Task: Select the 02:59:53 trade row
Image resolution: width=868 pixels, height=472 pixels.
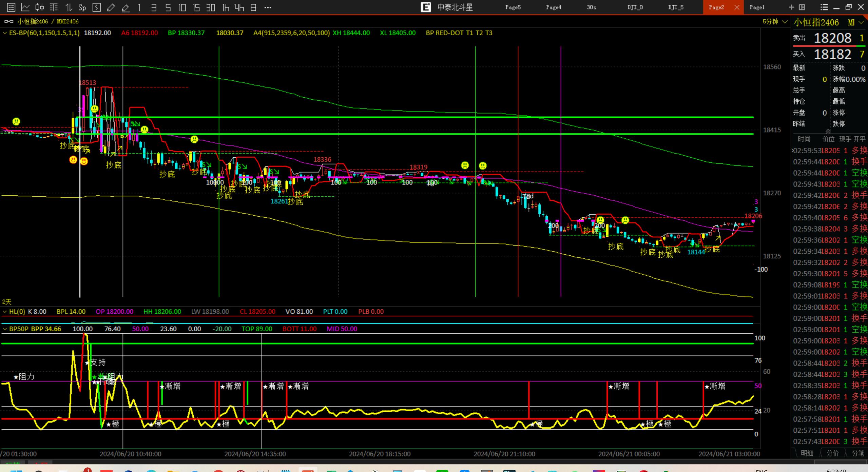Action: point(830,151)
